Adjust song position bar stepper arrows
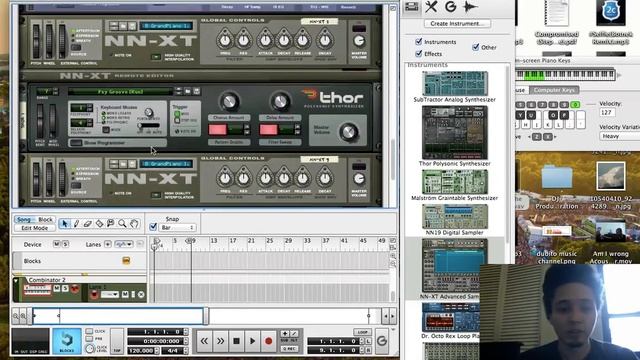Image resolution: width=640 pixels, height=360 pixels. point(186,332)
